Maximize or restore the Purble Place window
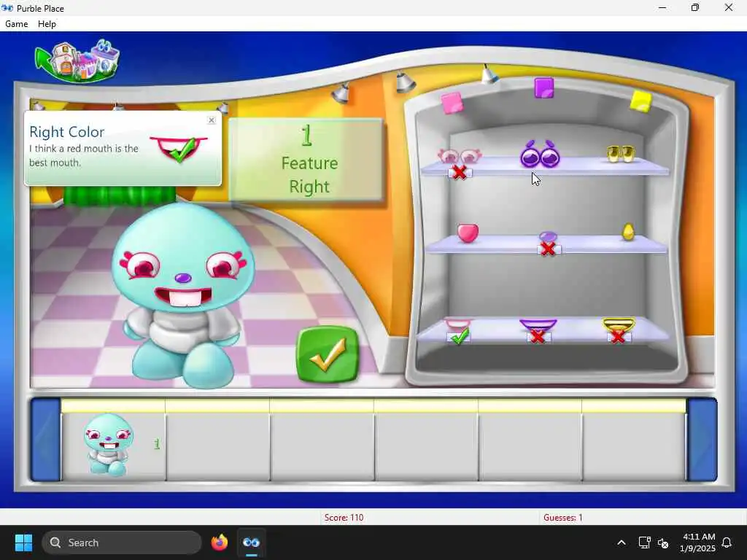The height and width of the screenshot is (560, 747). [695, 7]
